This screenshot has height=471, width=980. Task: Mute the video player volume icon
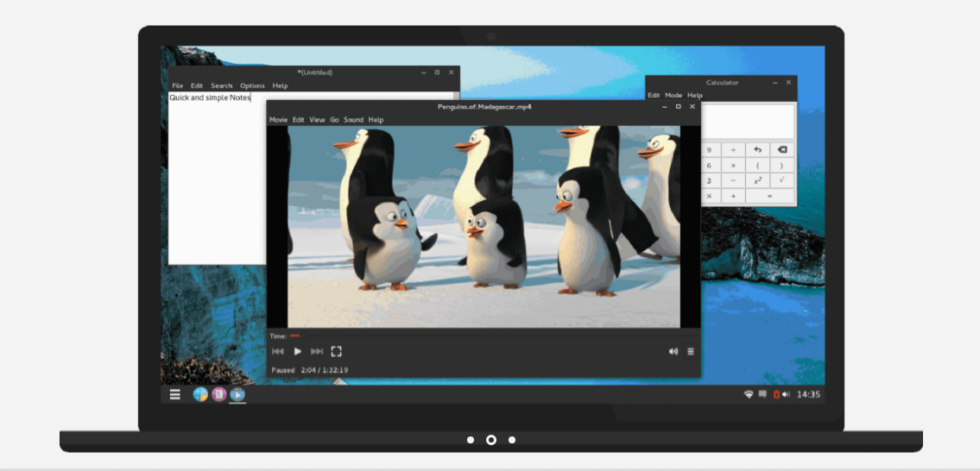pyautogui.click(x=673, y=352)
